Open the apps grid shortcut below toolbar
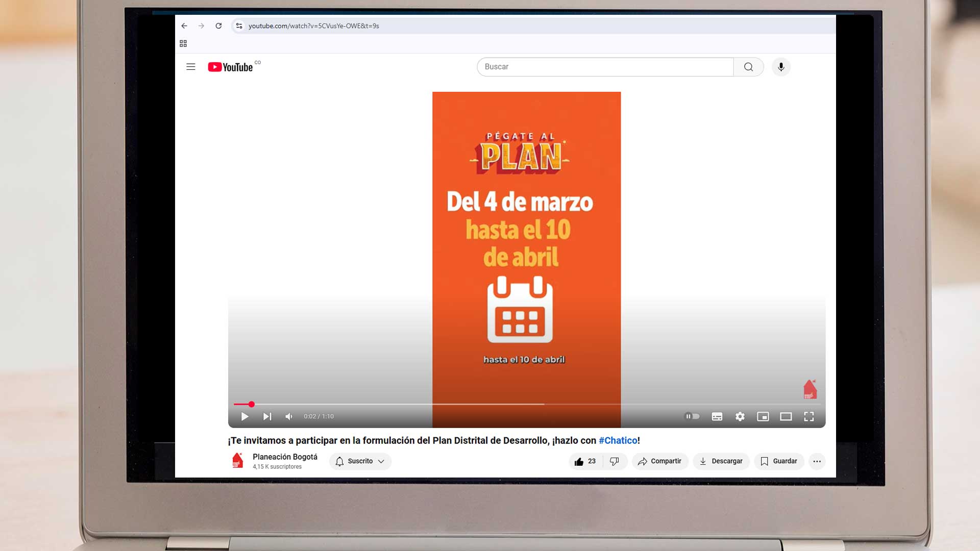The width and height of the screenshot is (980, 551). [x=183, y=43]
